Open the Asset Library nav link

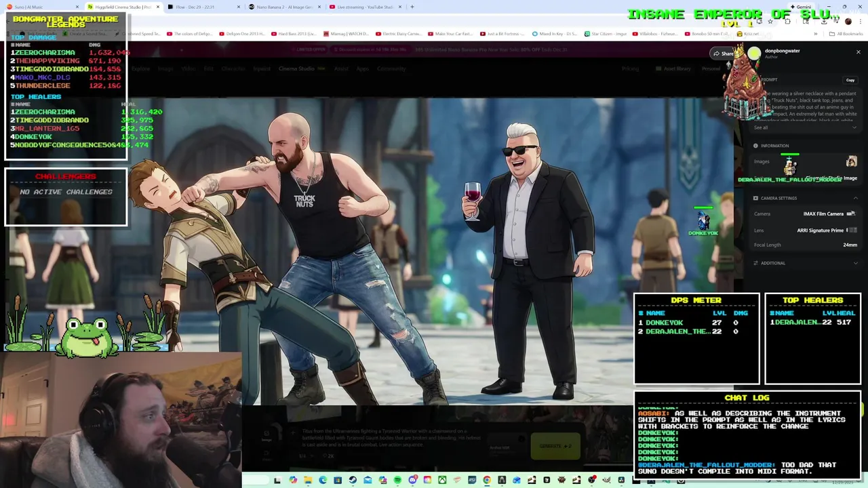(x=673, y=68)
